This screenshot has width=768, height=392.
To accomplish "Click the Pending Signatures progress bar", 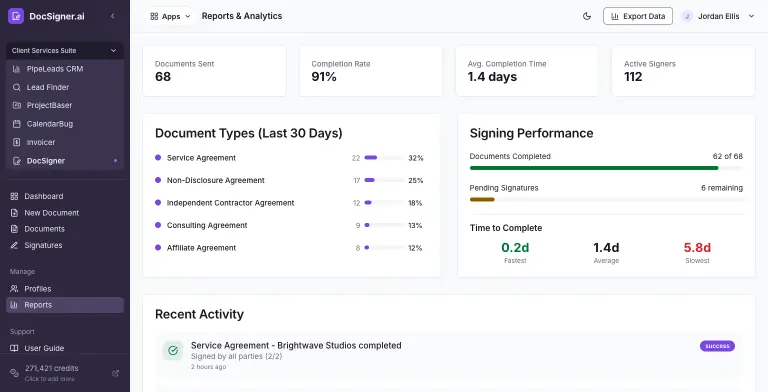I will (606, 199).
